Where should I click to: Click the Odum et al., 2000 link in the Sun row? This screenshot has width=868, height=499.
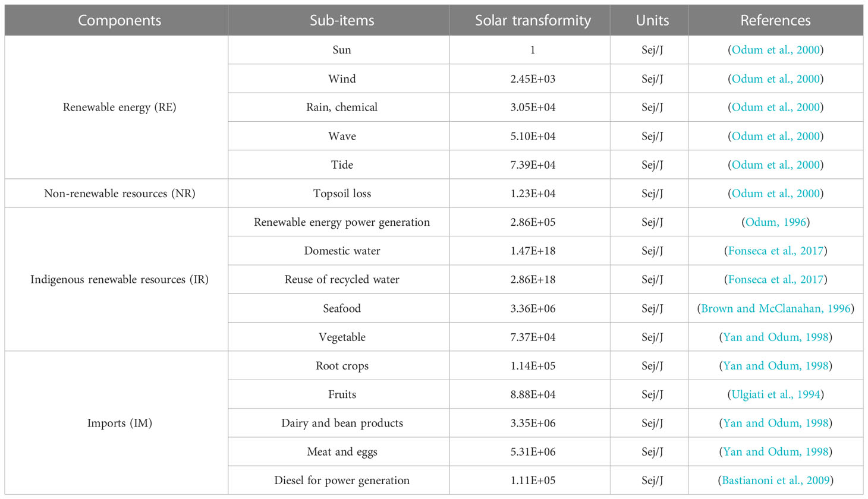[x=775, y=50]
